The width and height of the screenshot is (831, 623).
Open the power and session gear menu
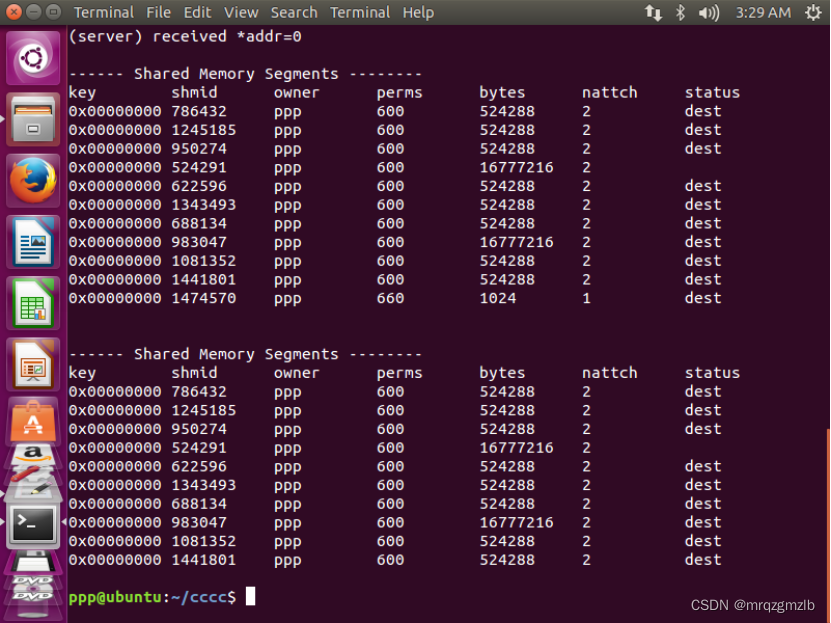pos(813,12)
